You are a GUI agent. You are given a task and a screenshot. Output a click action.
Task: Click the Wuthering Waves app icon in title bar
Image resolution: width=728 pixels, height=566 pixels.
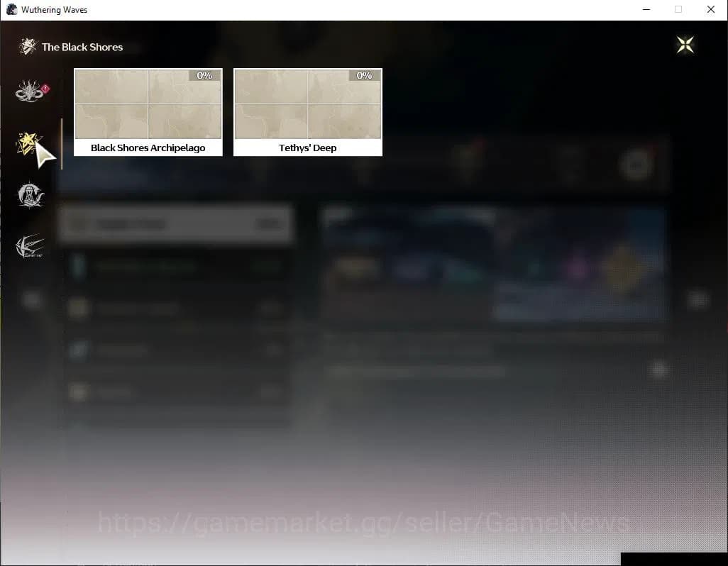tap(11, 10)
